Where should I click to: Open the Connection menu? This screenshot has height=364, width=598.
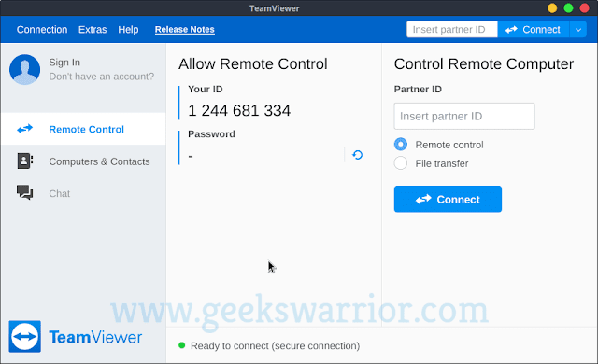[x=42, y=29]
